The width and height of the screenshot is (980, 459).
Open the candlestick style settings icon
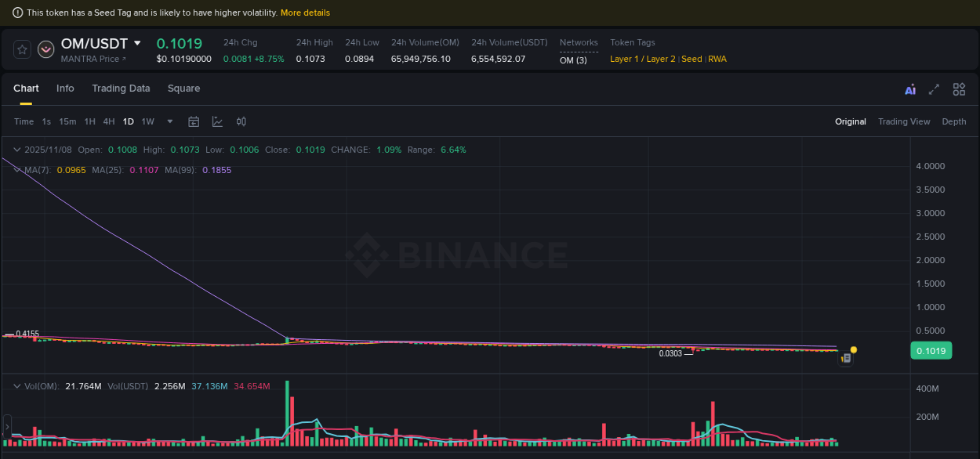click(x=241, y=121)
